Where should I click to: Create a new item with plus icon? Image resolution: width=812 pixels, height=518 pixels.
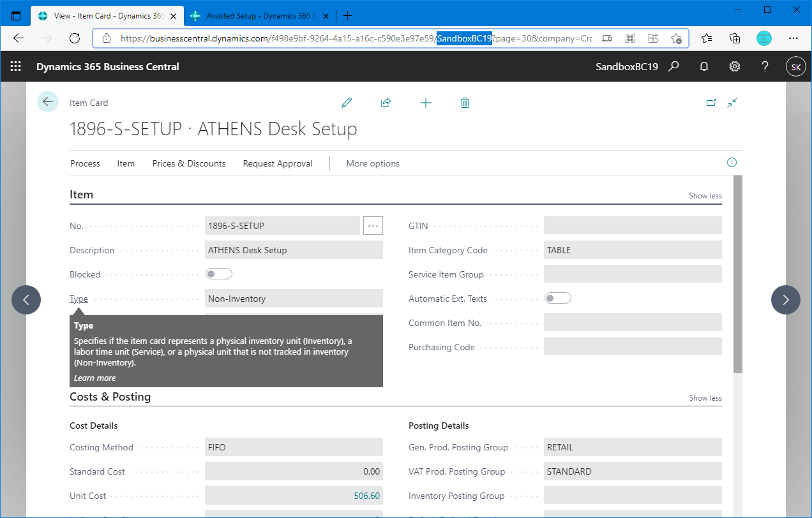point(426,102)
